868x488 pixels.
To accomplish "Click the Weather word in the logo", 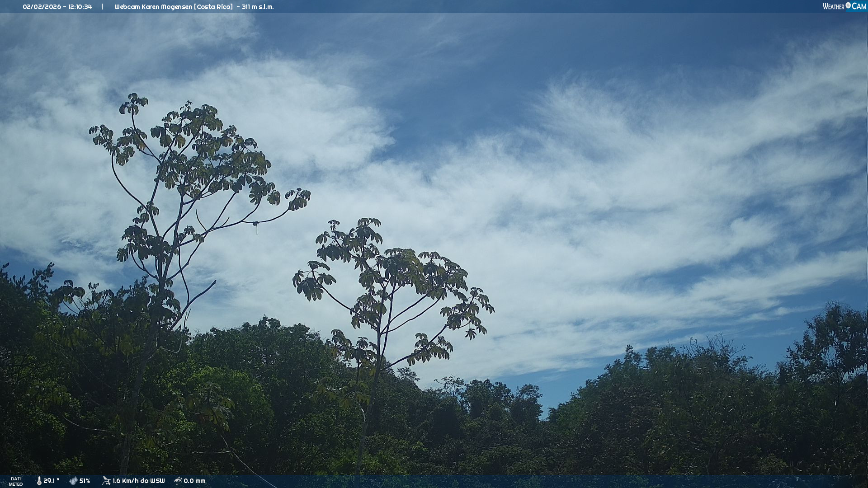I will tap(833, 6).
